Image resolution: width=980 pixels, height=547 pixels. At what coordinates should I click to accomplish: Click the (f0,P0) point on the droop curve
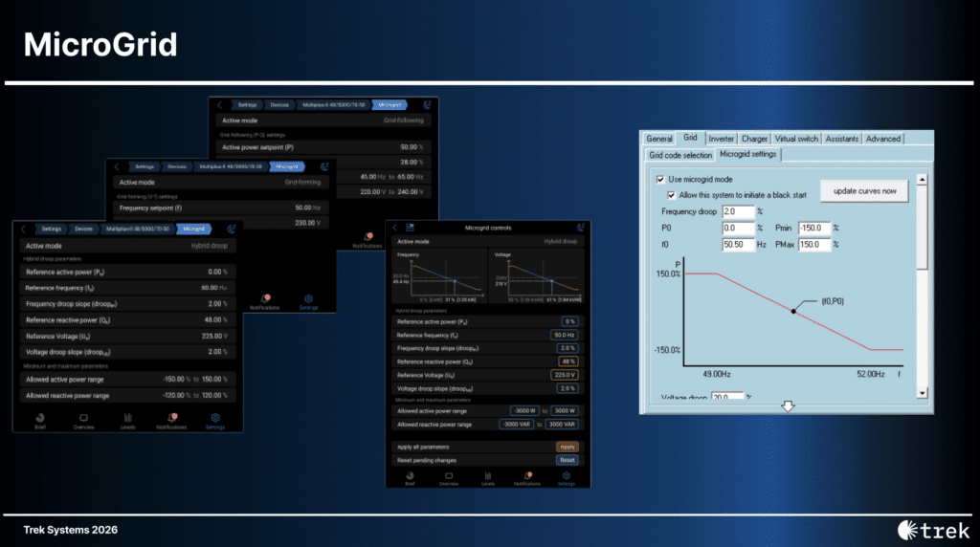(793, 312)
